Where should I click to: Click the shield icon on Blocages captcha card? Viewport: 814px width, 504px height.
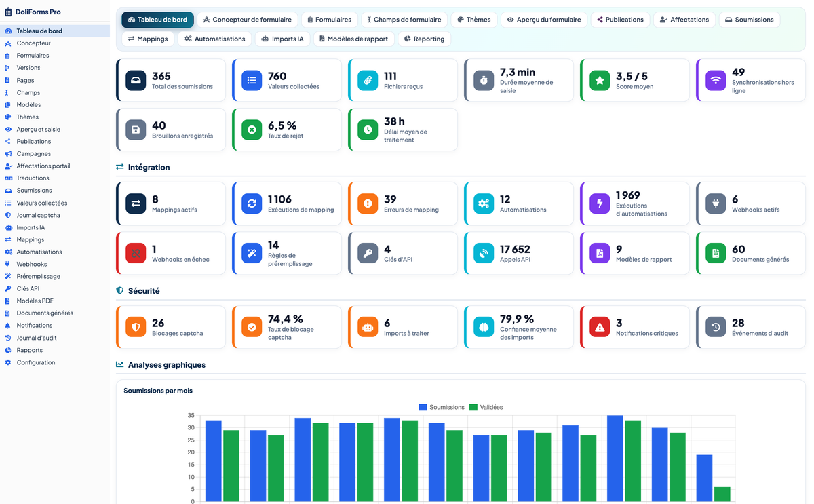coord(136,327)
